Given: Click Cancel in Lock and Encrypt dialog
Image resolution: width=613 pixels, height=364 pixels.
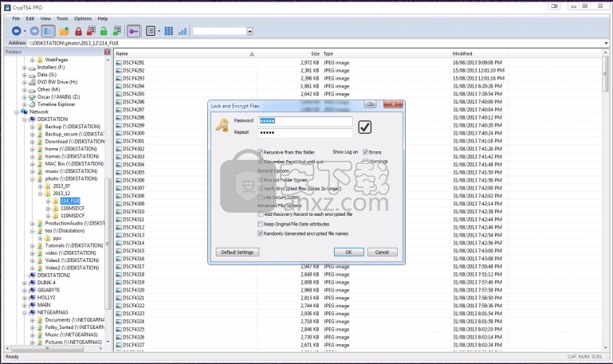Looking at the screenshot, I should coord(382,252).
